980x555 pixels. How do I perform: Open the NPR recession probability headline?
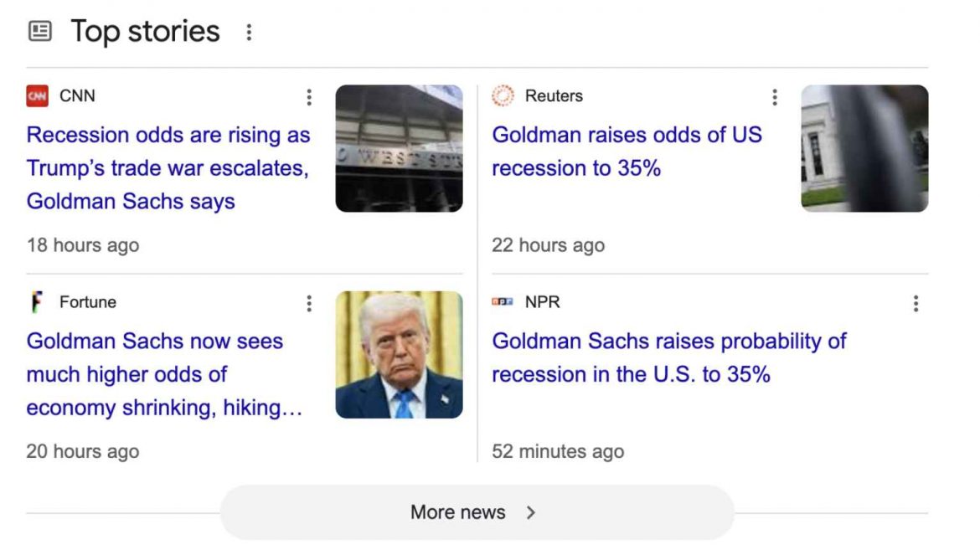click(x=668, y=357)
